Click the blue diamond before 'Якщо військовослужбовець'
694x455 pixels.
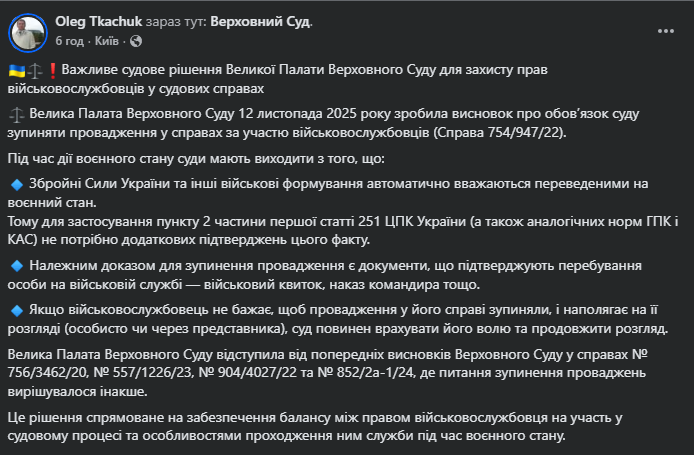16,310
